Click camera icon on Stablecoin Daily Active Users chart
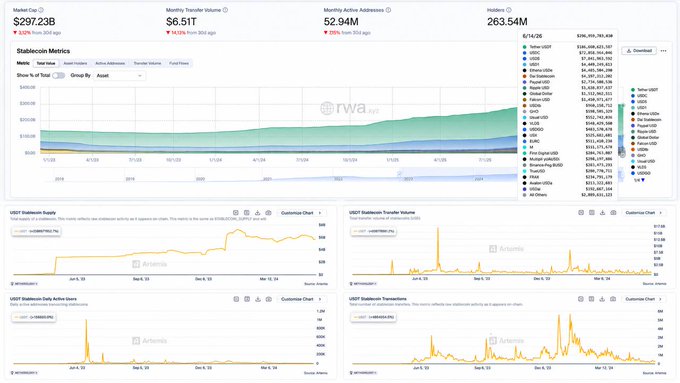 [269, 299]
